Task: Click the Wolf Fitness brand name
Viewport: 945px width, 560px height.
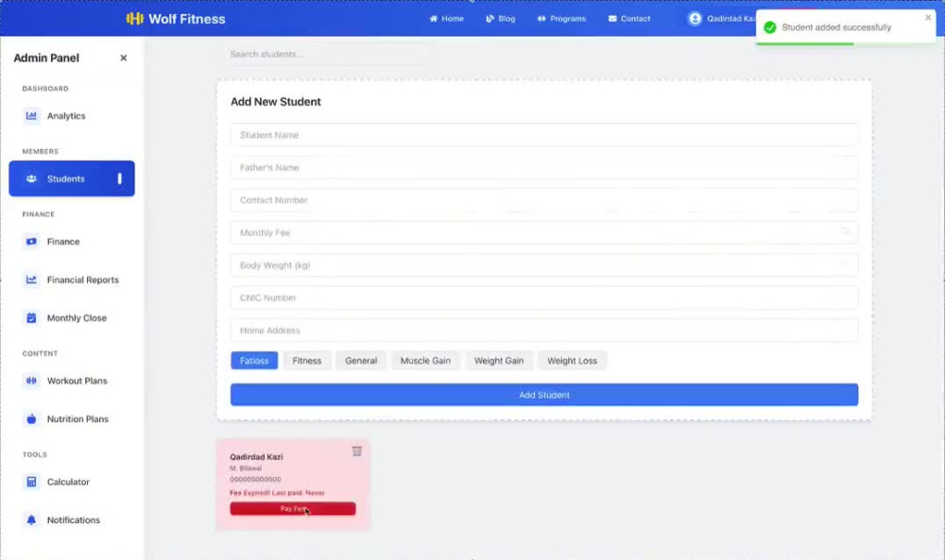Action: tap(187, 19)
